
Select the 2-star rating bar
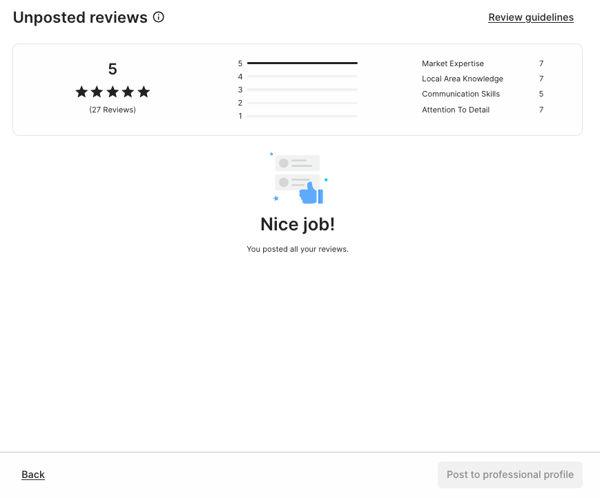pyautogui.click(x=302, y=103)
